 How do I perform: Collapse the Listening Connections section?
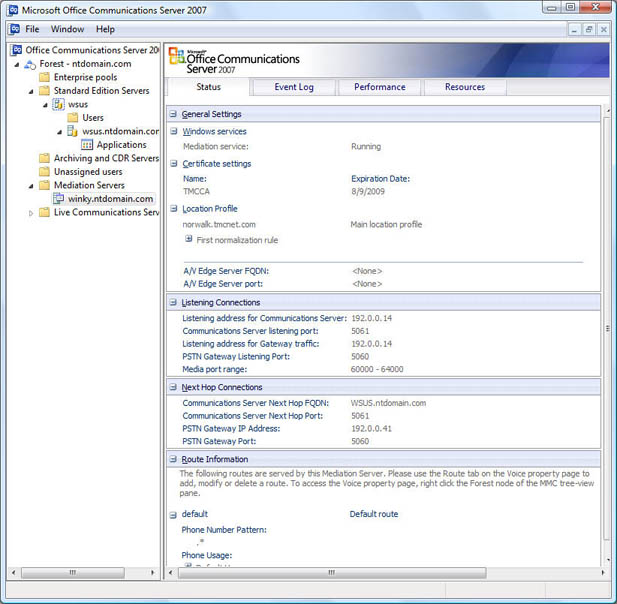coord(173,302)
